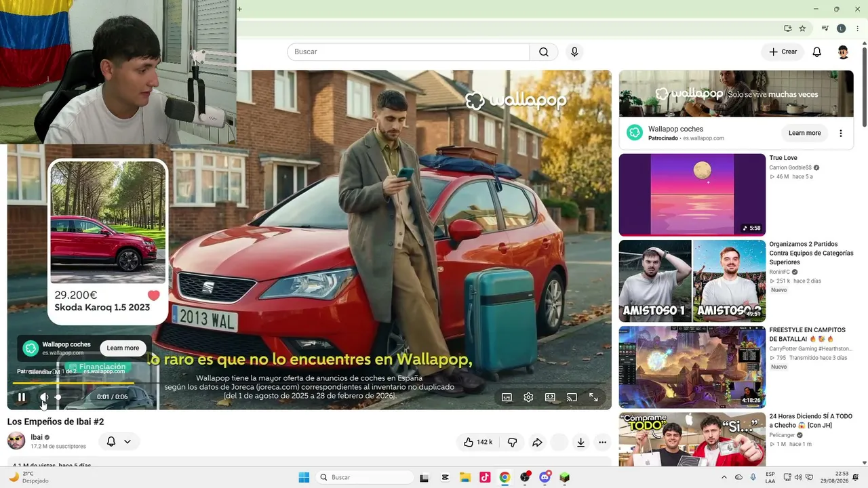This screenshot has width=868, height=488.
Task: Open Ibai's channel avatar
Action: [x=16, y=441]
